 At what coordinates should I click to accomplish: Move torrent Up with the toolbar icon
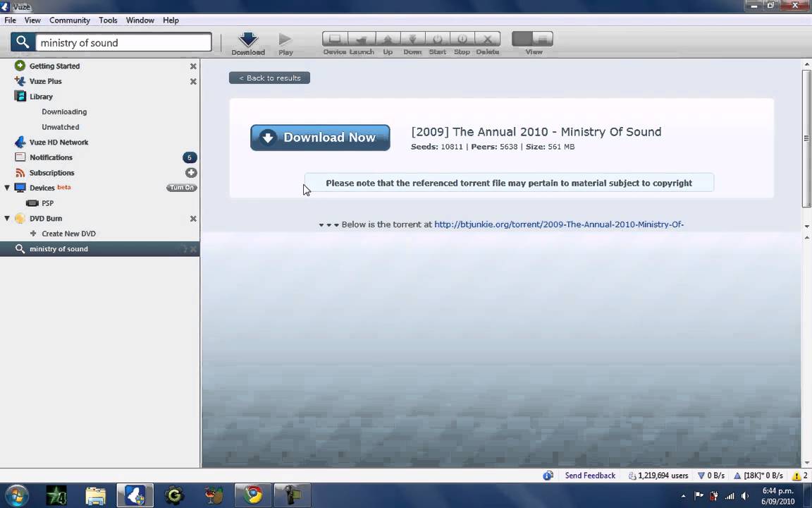388,39
